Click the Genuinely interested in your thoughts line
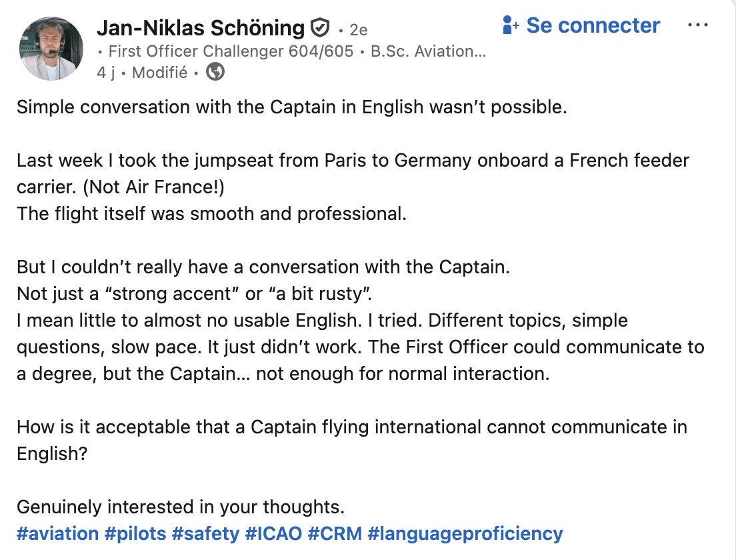Viewport: 736px width, 560px height. pyautogui.click(x=181, y=507)
